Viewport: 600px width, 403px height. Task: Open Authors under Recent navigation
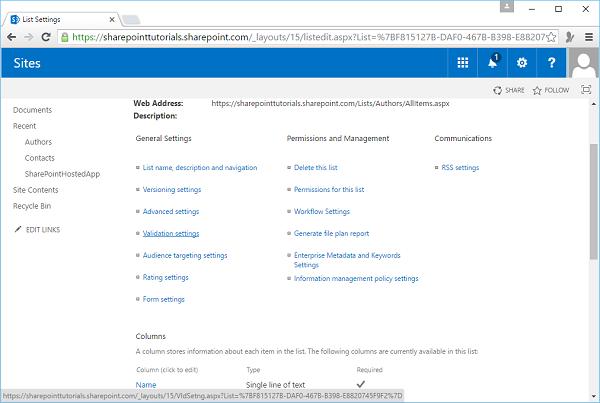click(x=39, y=142)
